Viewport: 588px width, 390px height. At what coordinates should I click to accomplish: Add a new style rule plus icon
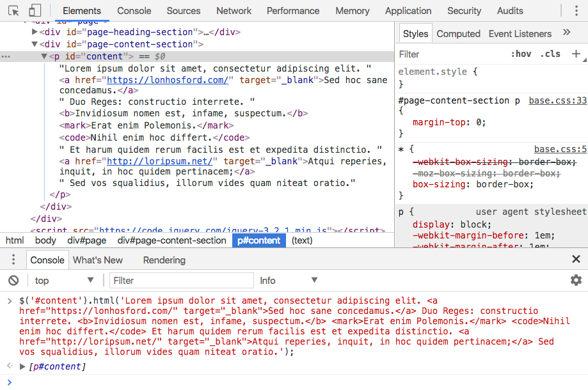576,54
